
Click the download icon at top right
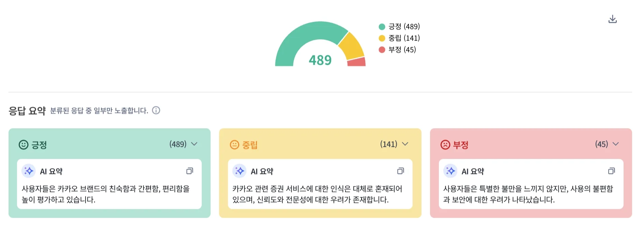pyautogui.click(x=612, y=19)
